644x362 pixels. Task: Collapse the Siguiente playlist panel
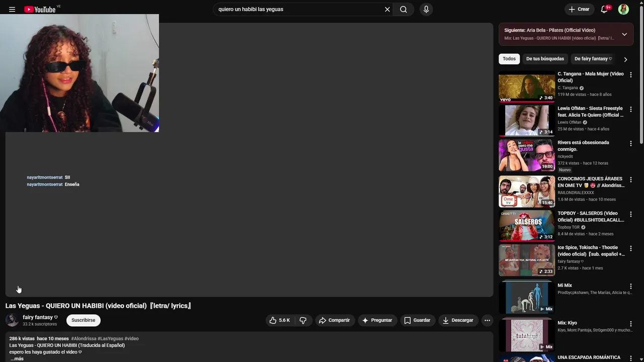[x=624, y=34]
